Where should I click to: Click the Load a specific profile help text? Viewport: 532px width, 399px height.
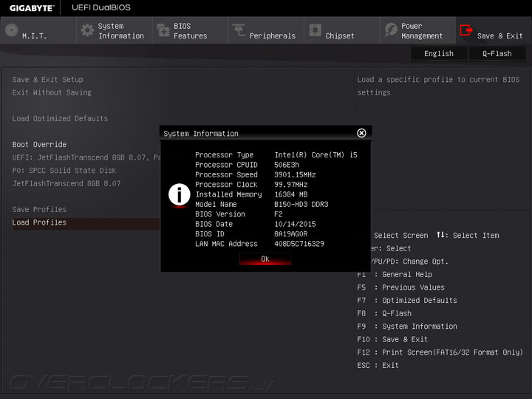(438, 86)
